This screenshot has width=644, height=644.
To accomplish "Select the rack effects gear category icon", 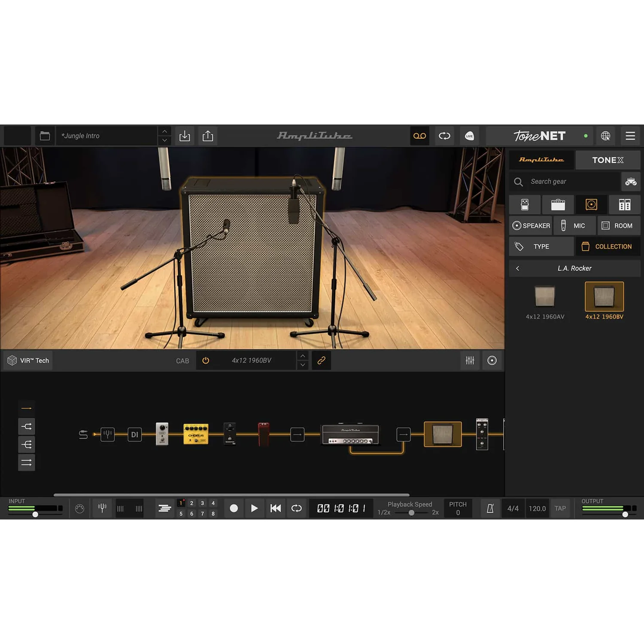I will click(625, 204).
